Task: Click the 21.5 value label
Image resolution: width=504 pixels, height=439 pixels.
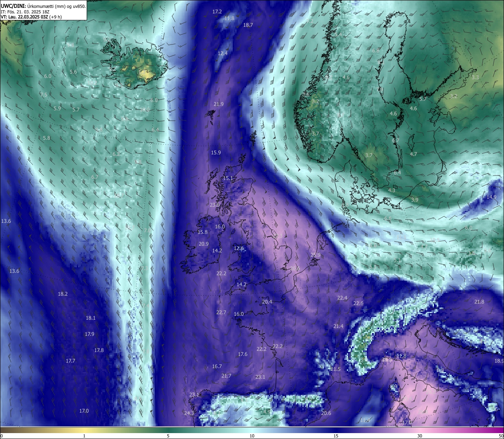Action: [x=335, y=369]
